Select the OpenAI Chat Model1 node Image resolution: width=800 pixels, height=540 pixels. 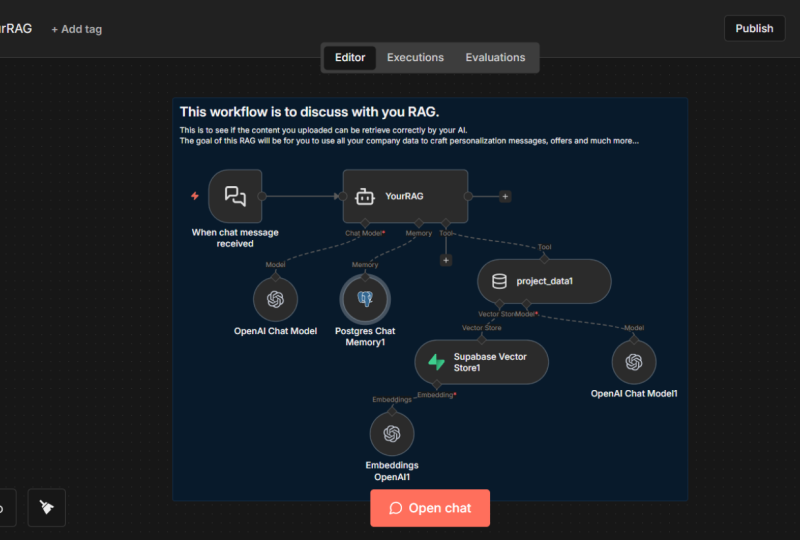pos(634,362)
